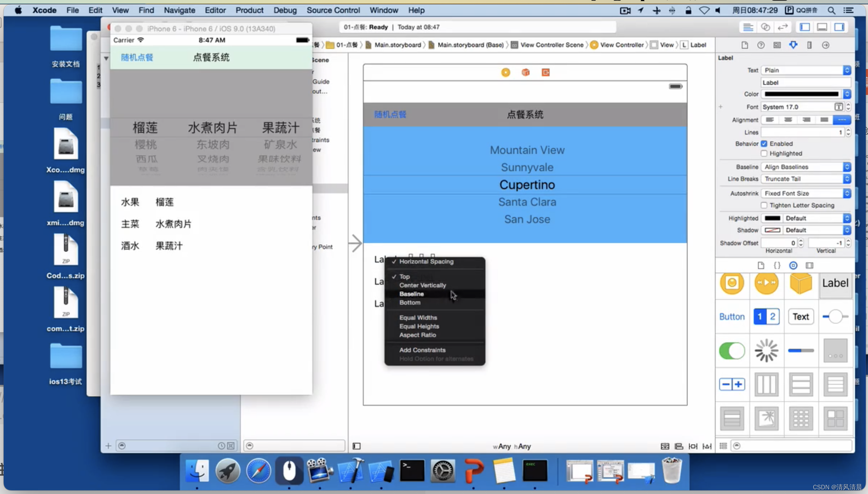This screenshot has height=494, width=868.
Task: Hide the Navigator pane
Action: (805, 27)
